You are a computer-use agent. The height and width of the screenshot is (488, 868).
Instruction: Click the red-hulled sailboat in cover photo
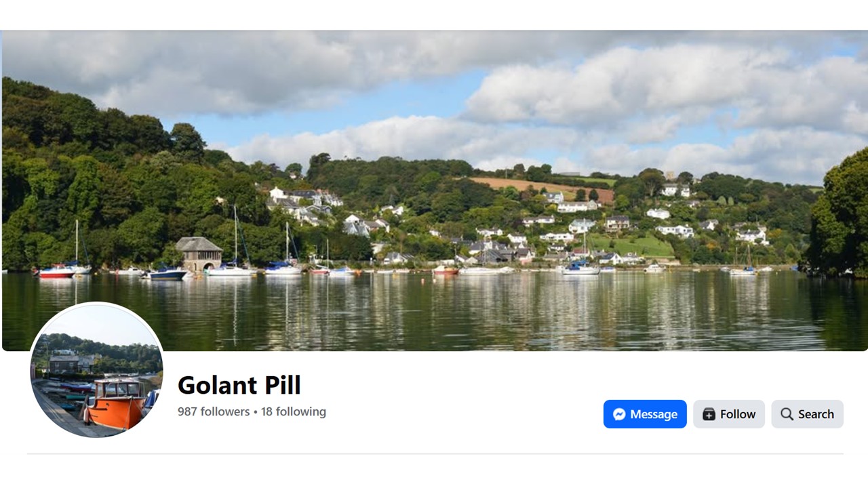pos(57,271)
